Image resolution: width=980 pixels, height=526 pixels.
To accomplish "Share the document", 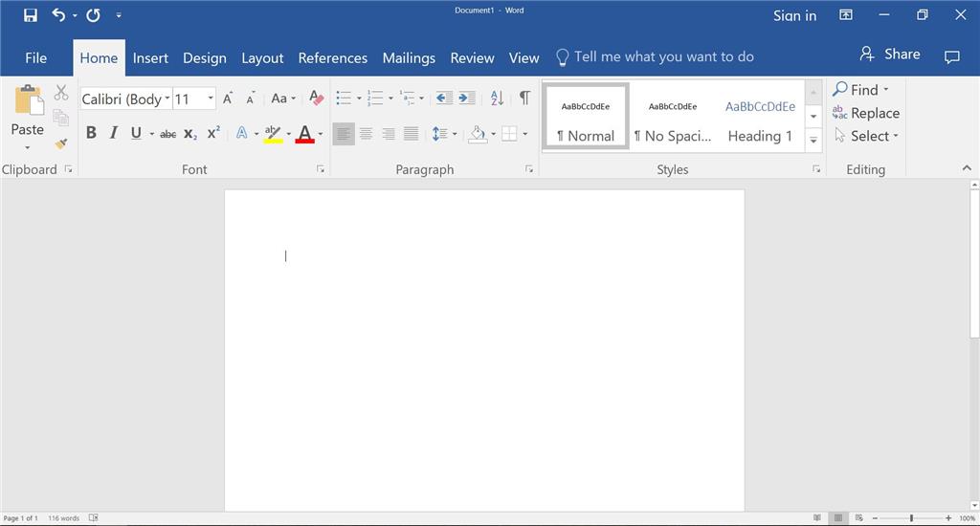I will click(x=890, y=55).
